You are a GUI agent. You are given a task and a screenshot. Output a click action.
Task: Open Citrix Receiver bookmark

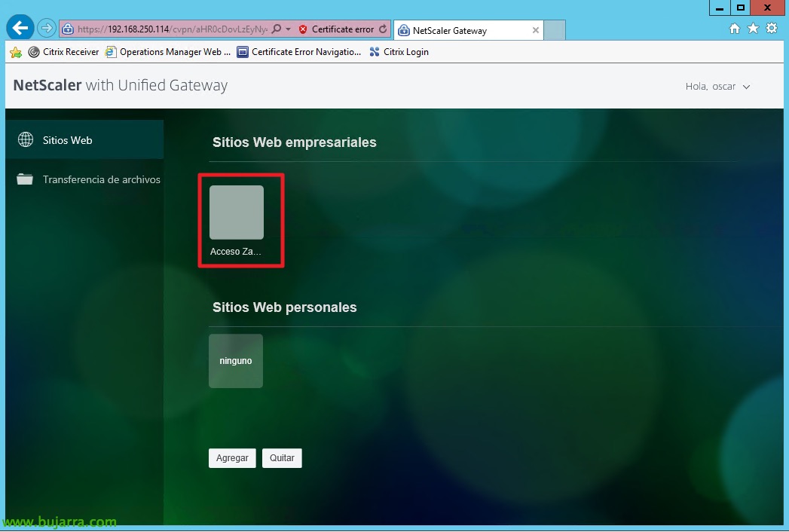pos(64,52)
